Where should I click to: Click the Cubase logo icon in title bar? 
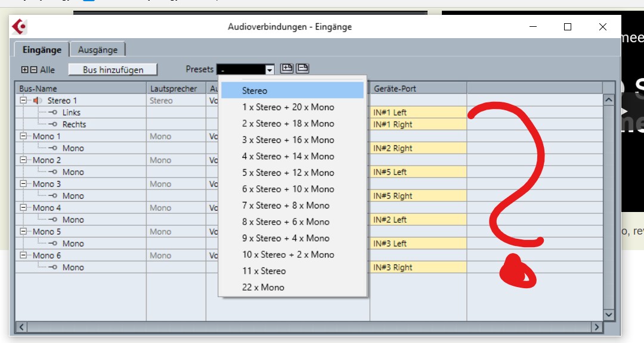(x=20, y=27)
